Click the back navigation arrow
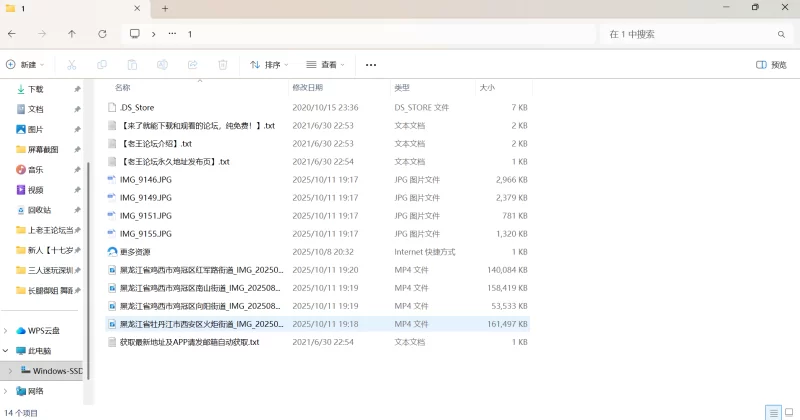 (12, 34)
